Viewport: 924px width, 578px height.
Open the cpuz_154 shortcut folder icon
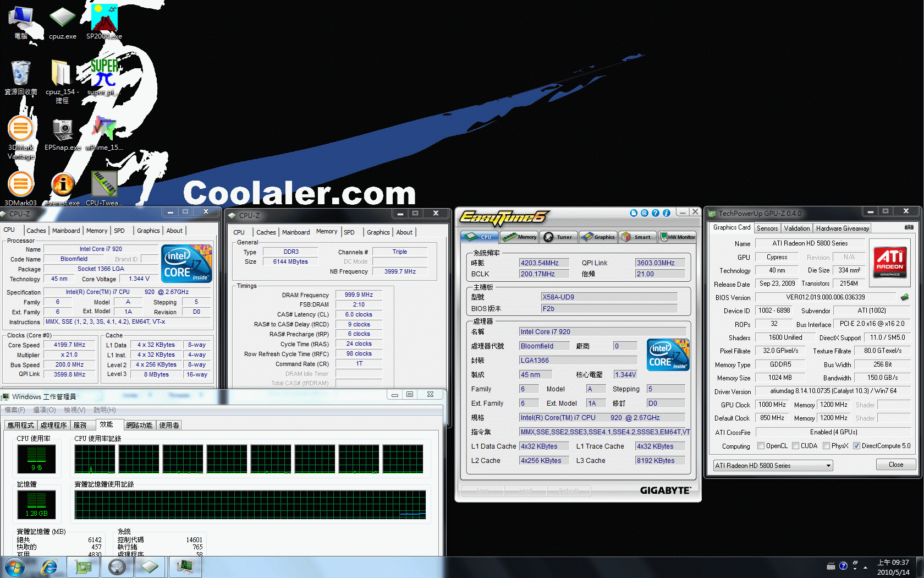click(62, 81)
